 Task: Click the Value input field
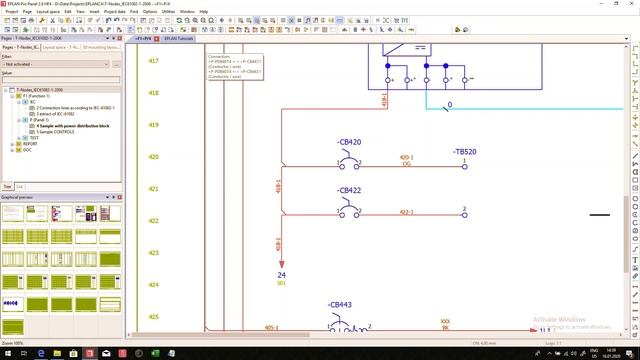pos(61,80)
